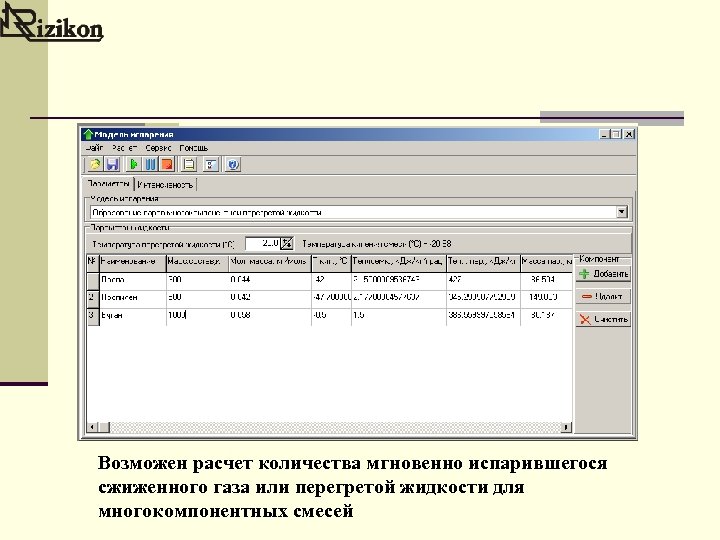Viewport: 720px width, 540px height.
Task: Click the second row's name cell (Пропилен)
Action: tap(133, 299)
